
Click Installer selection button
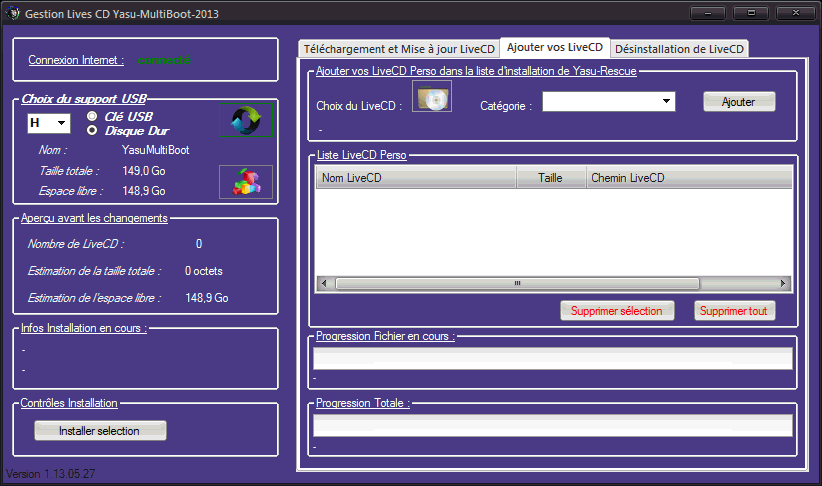click(100, 430)
